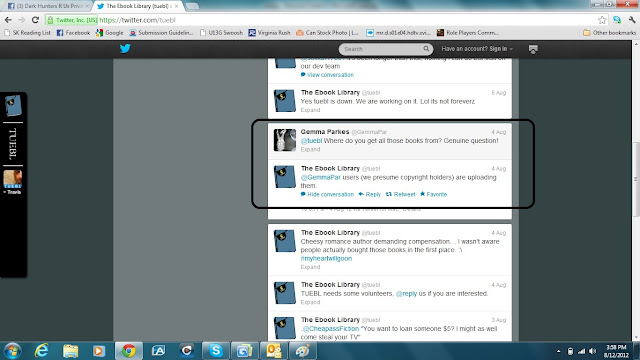Click the browser forward arrow

pos(22,20)
